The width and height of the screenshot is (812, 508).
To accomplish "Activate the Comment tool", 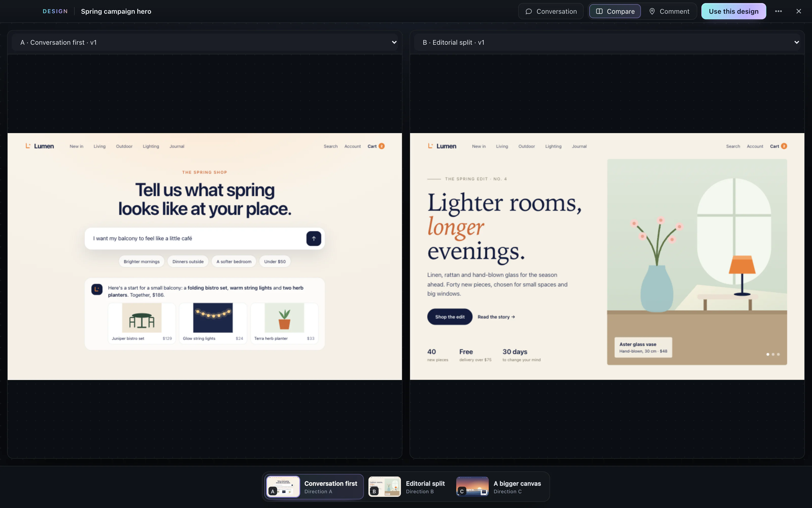I will tap(669, 11).
